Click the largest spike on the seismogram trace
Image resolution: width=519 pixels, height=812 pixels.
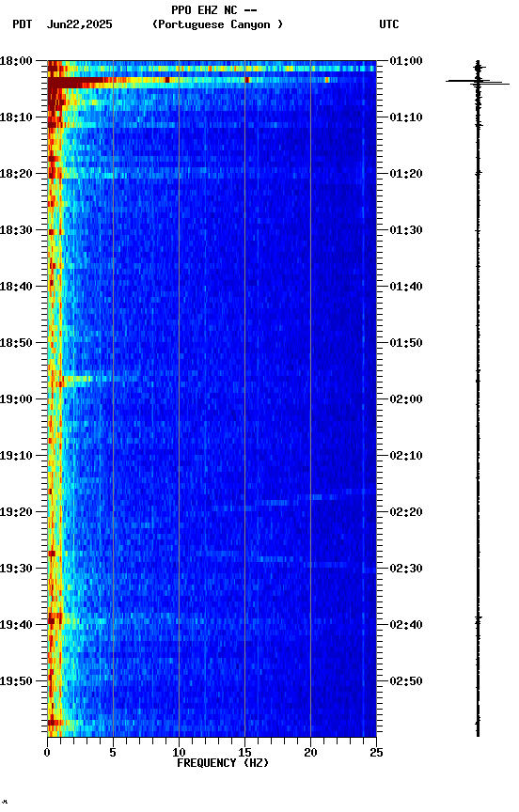[x=478, y=82]
